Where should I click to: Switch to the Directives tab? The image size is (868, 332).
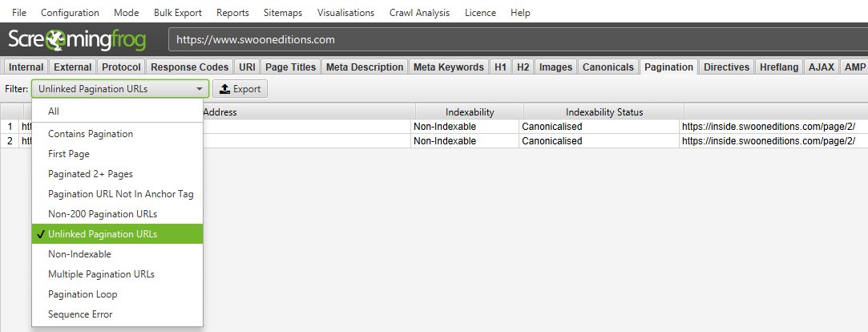click(726, 67)
